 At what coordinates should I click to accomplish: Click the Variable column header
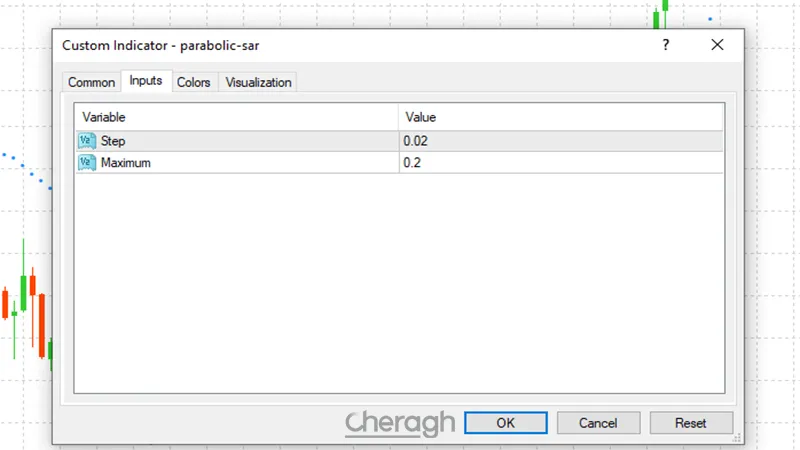236,117
